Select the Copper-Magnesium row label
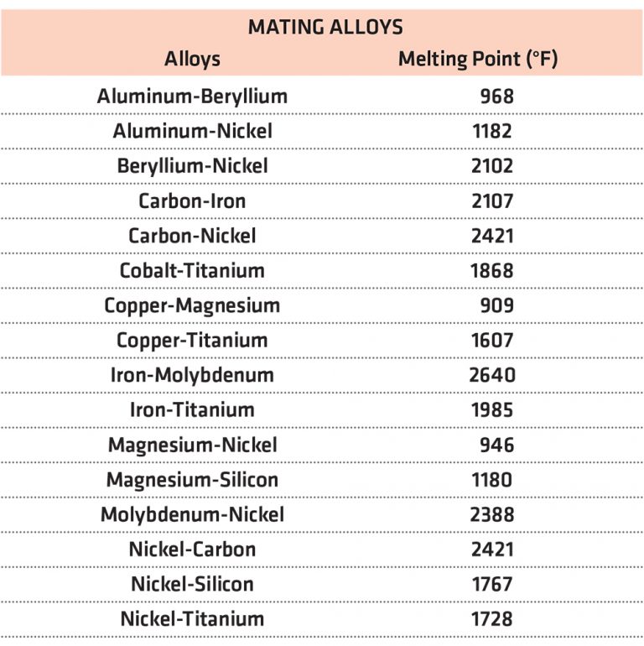The height and width of the screenshot is (646, 644). [x=192, y=305]
